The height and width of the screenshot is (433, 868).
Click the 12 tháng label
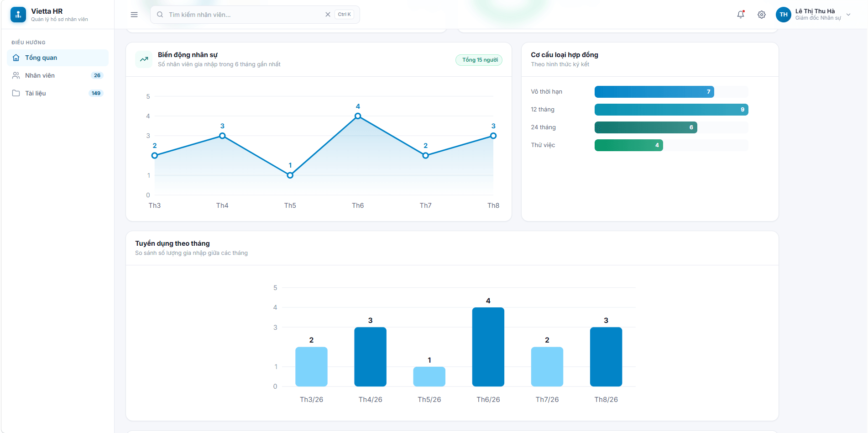[x=543, y=110]
